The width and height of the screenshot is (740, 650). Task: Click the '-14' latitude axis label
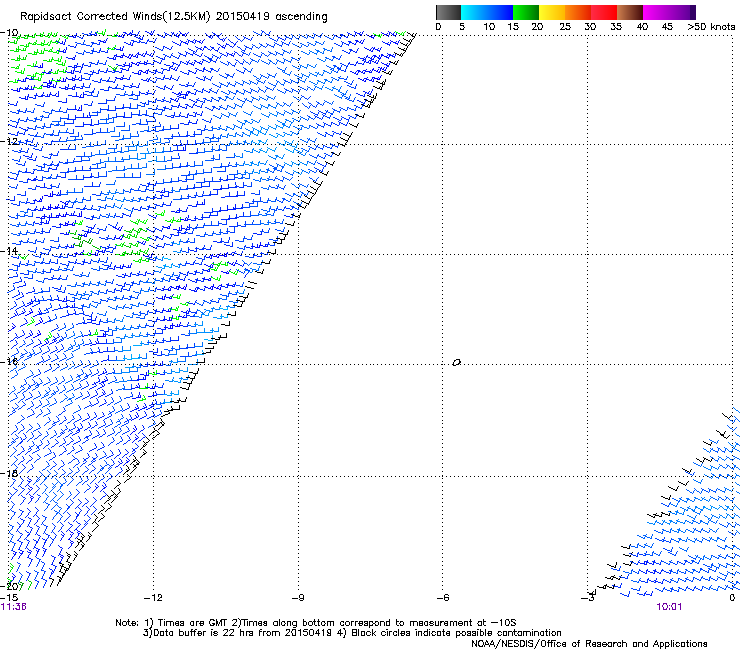click(x=9, y=251)
